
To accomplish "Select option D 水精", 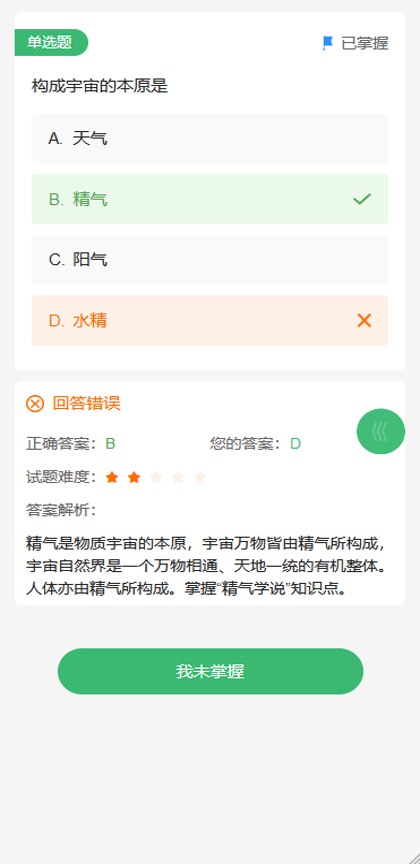I will click(x=210, y=320).
